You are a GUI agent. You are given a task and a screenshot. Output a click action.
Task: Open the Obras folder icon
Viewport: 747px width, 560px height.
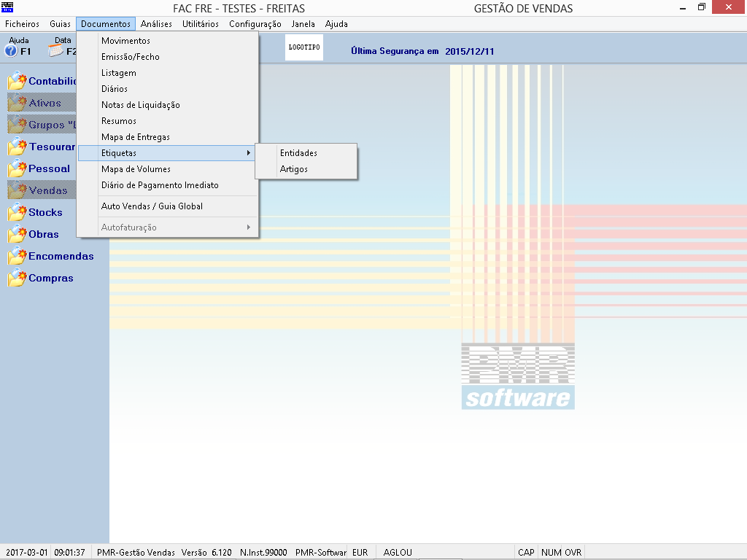pos(17,235)
